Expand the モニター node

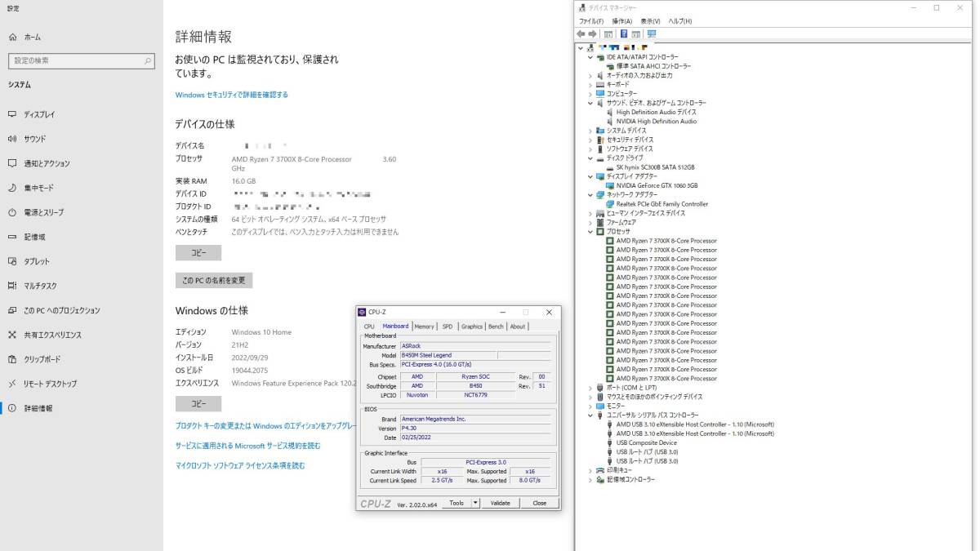pyautogui.click(x=590, y=406)
